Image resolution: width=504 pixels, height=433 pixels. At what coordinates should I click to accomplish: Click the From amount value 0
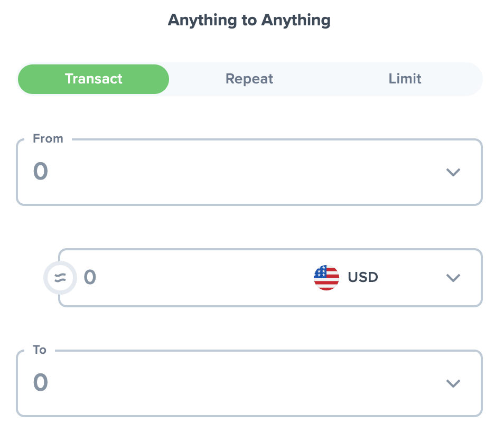point(41,172)
